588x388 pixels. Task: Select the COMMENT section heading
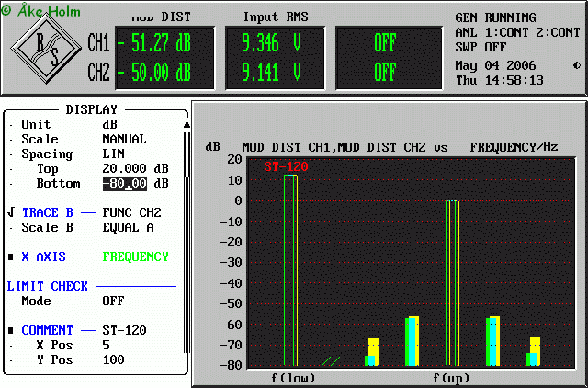coord(47,330)
